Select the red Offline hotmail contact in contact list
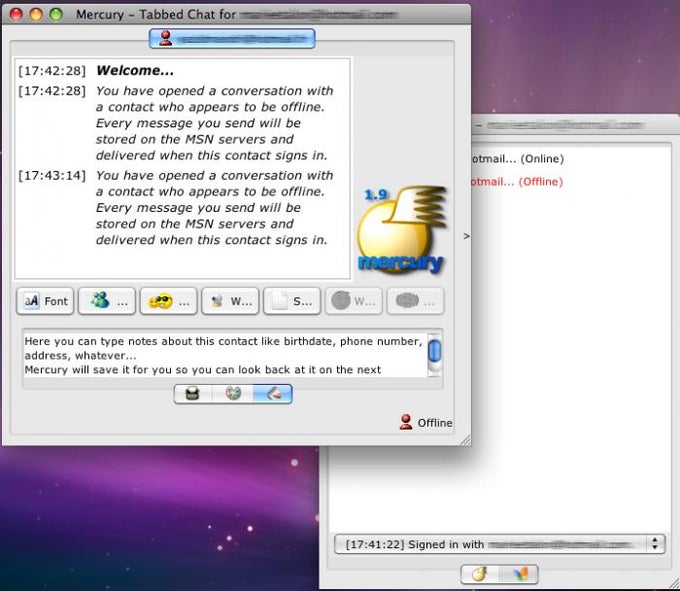Image resolution: width=680 pixels, height=591 pixels. pyautogui.click(x=517, y=181)
